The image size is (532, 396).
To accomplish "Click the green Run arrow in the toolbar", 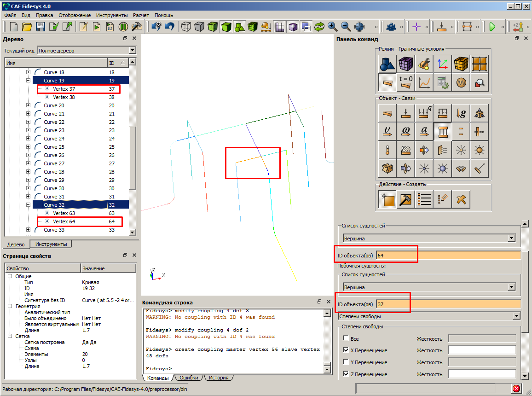I will click(492, 26).
